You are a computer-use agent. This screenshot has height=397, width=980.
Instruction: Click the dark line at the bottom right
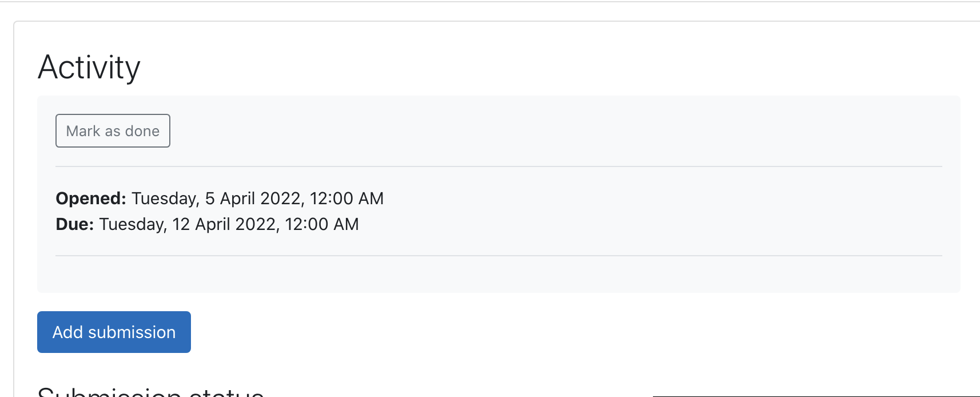click(x=816, y=396)
